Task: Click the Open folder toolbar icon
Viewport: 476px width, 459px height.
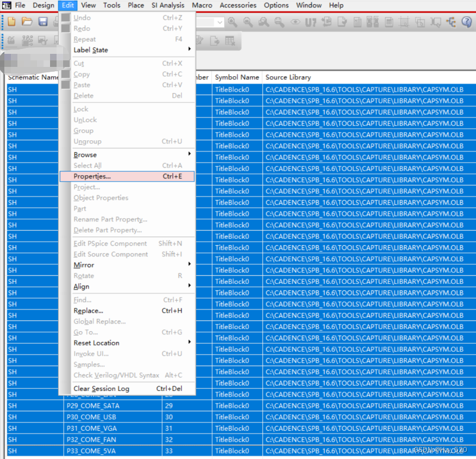Action: [27, 22]
